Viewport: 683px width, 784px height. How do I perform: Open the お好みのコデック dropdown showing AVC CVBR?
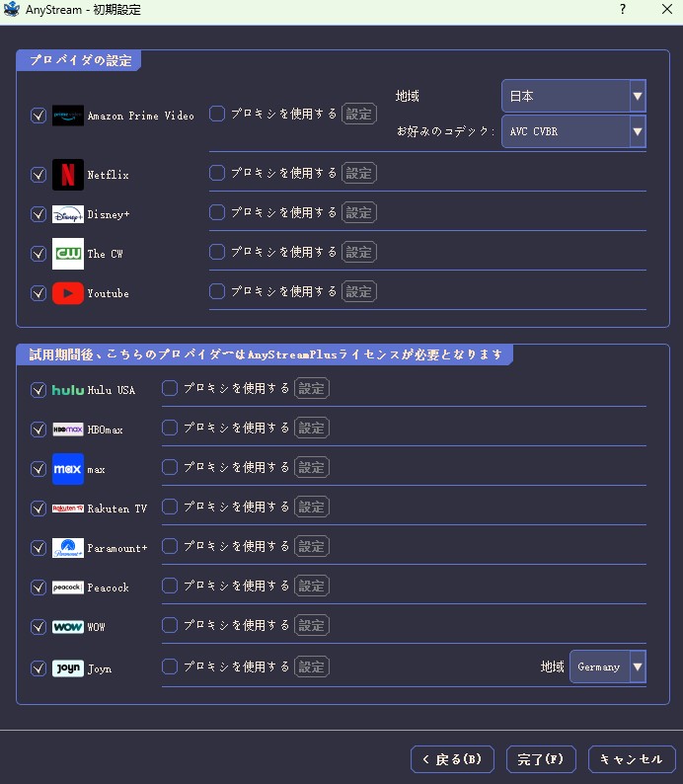(x=573, y=131)
